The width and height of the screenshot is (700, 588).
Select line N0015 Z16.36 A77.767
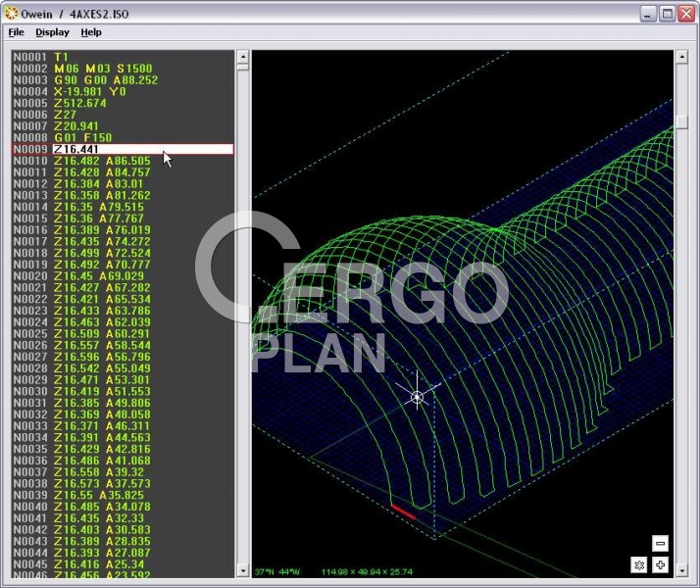point(123,219)
